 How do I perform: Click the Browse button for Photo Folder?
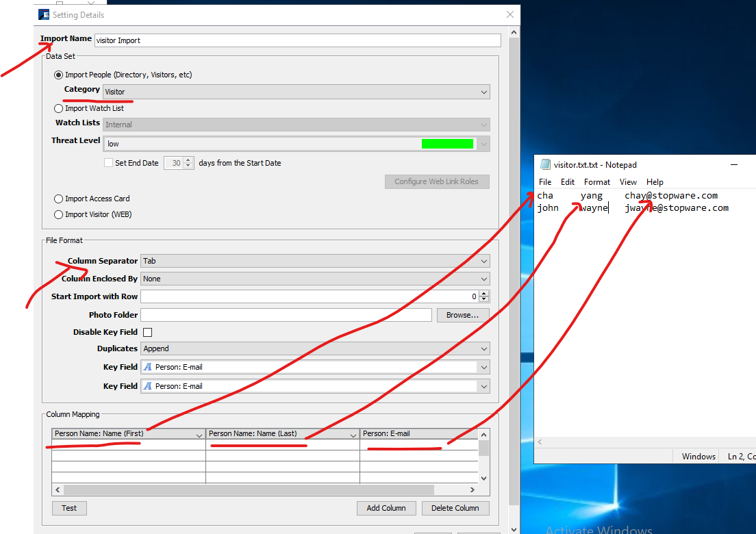point(462,315)
